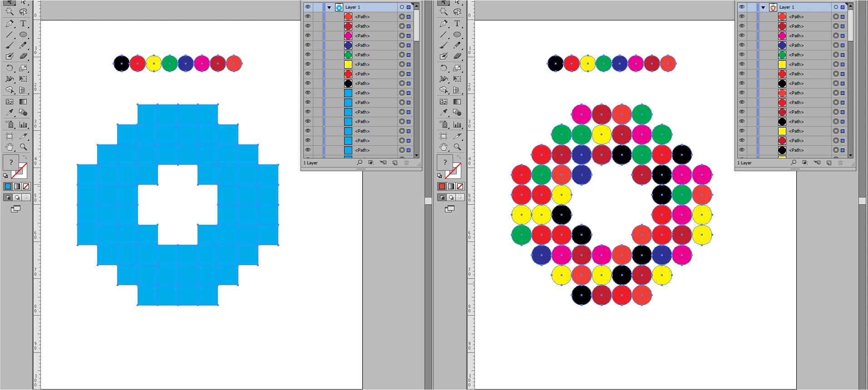
Task: Hide magenta path in left Layers panel
Action: (x=308, y=35)
